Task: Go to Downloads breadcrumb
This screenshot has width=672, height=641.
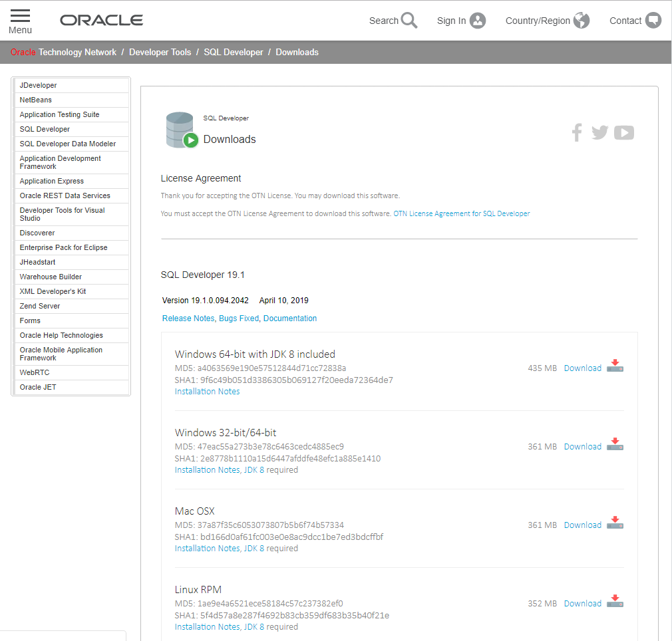Action: tap(297, 52)
